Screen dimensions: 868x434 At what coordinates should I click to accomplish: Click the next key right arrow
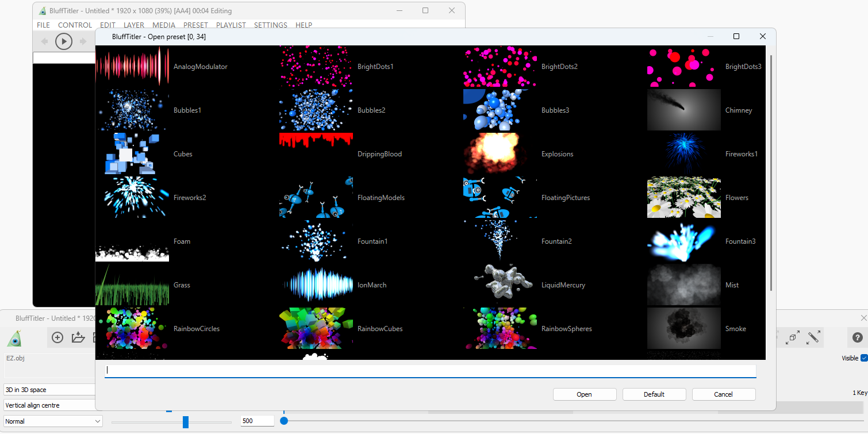coord(83,41)
